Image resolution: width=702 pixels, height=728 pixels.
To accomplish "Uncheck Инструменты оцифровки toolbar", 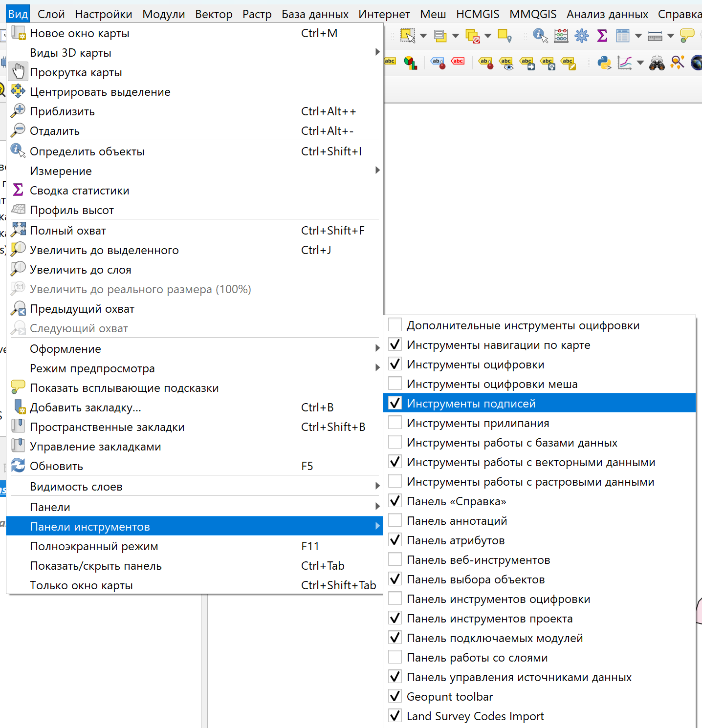I will (395, 364).
